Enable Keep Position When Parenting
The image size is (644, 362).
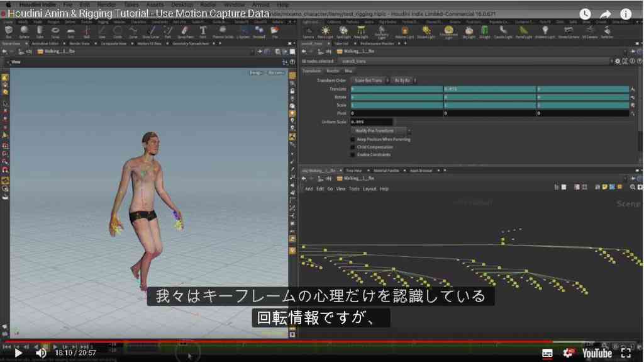(x=353, y=140)
